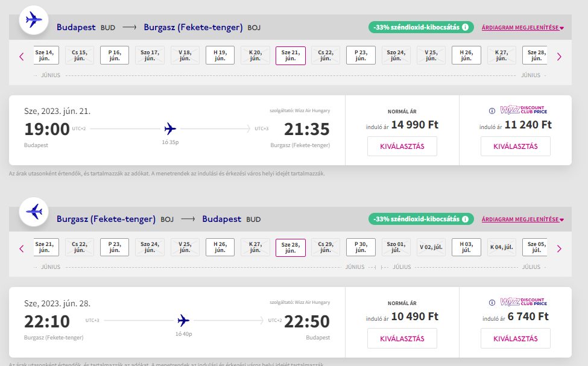Screen dimensions: 588x366
Task: Choose outbound normal price 14 990 Ft Kiválasztás
Action: coord(402,147)
